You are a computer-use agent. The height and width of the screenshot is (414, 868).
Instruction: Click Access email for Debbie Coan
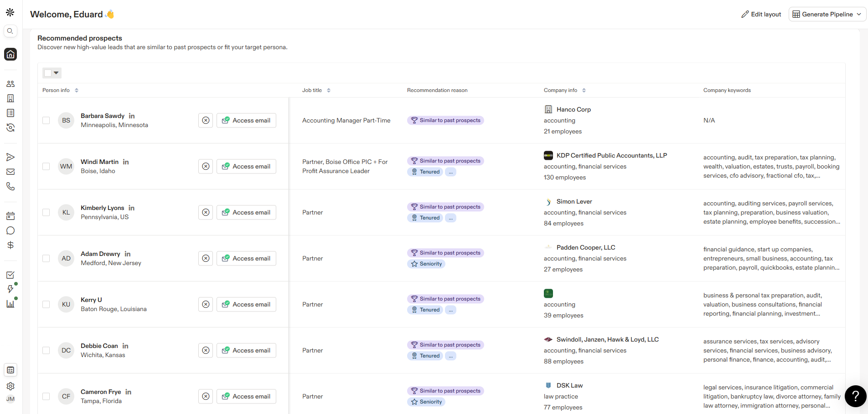(x=246, y=350)
